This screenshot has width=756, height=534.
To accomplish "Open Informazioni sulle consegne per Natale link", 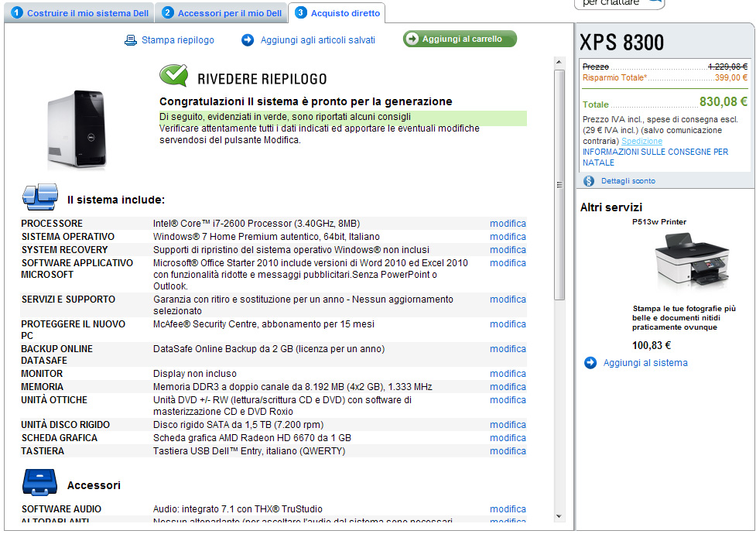I will click(x=655, y=157).
